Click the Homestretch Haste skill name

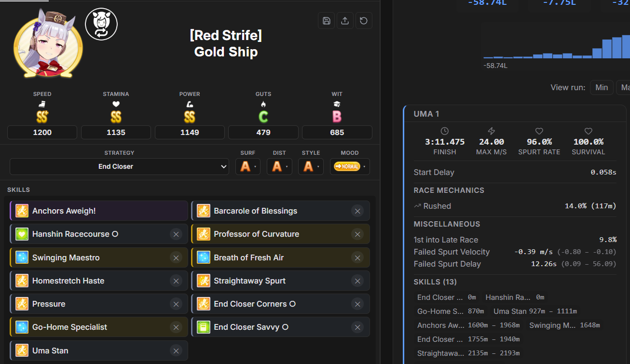pyautogui.click(x=68, y=281)
